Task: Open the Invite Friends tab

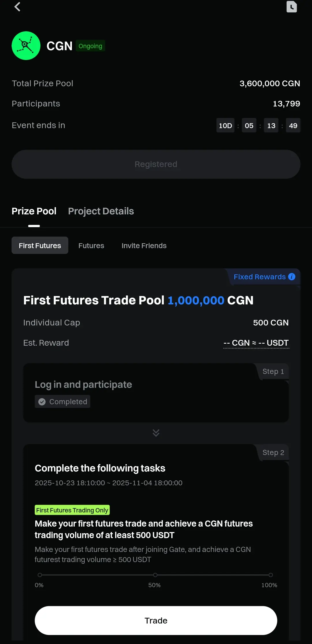Action: (144, 246)
